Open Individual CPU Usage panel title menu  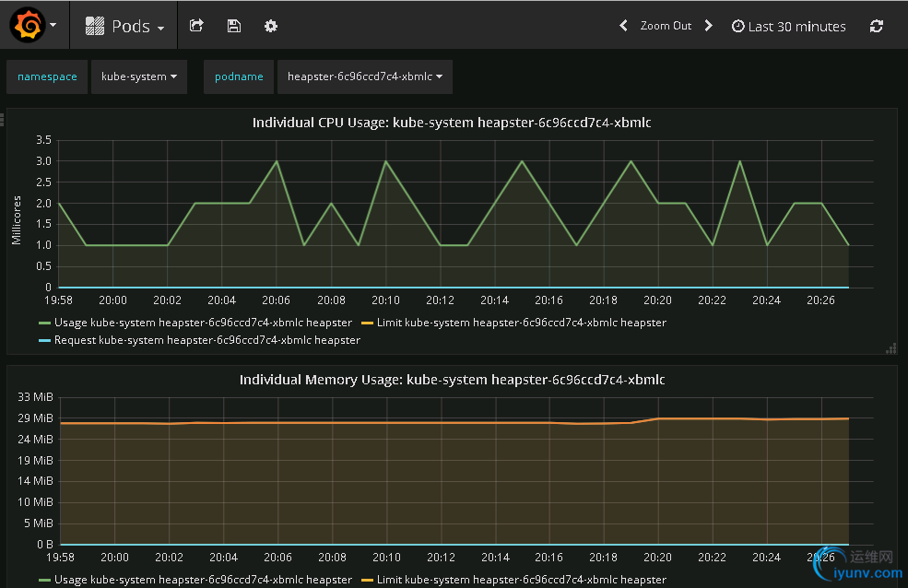(x=452, y=123)
